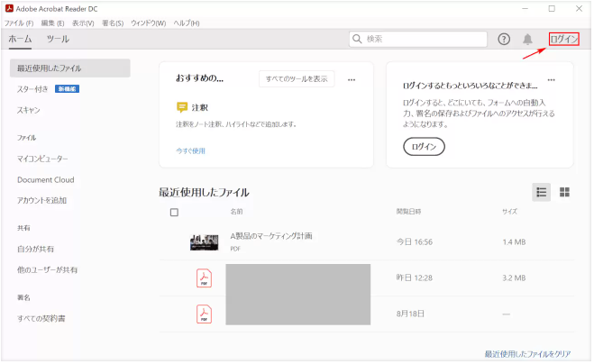The height and width of the screenshot is (364, 594).
Task: Open the ウィンドウ(W) menu
Action: (x=148, y=22)
